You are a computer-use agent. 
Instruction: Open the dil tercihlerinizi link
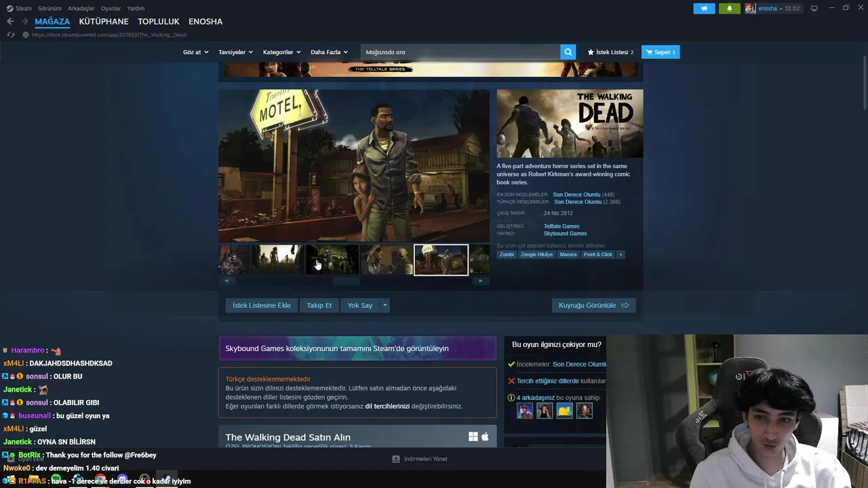tap(387, 407)
